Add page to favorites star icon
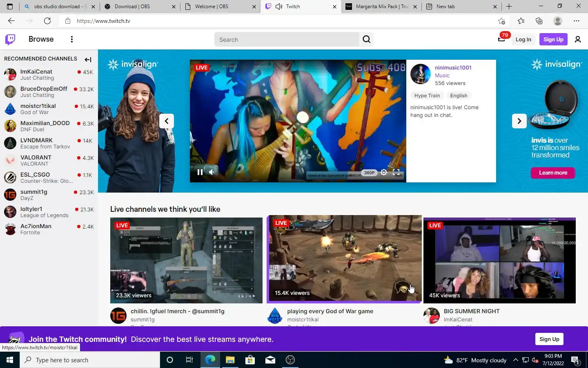Screen dimensions: 588x368 coord(501,21)
